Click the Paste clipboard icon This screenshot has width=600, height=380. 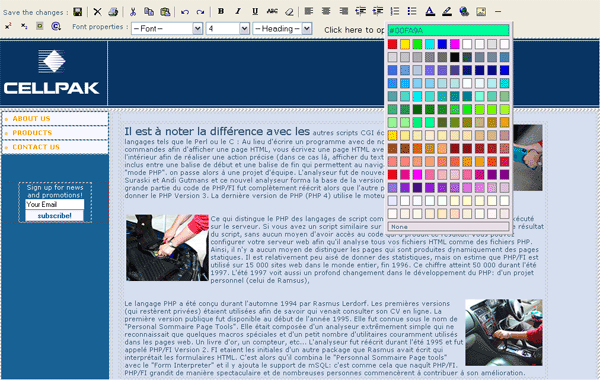click(165, 12)
